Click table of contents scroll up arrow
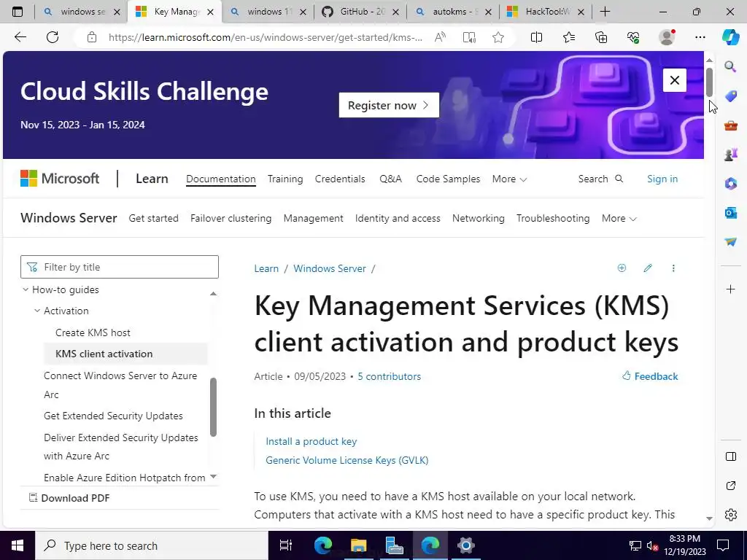Image resolution: width=747 pixels, height=560 pixels. click(214, 293)
